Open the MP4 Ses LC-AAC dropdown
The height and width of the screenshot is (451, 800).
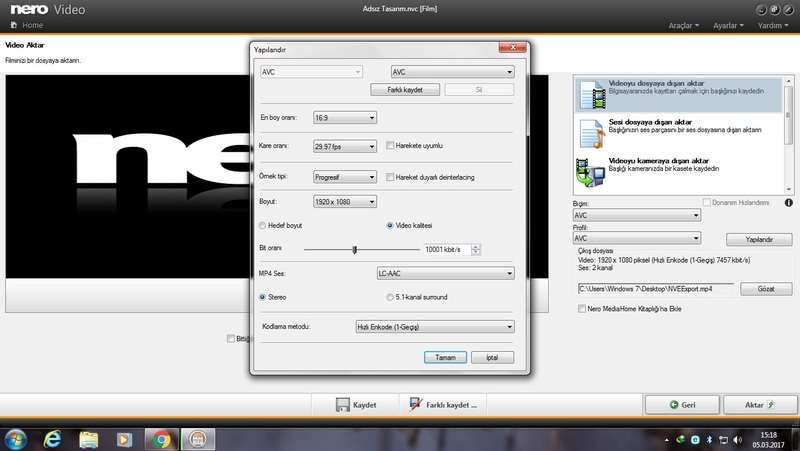(x=445, y=273)
